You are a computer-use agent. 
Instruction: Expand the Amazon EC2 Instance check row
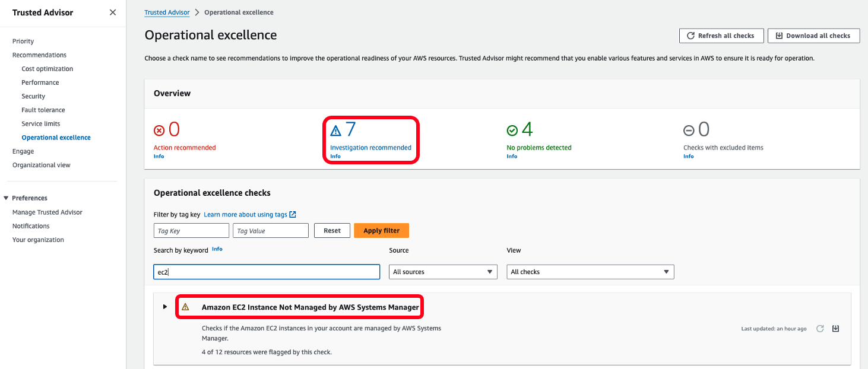coord(165,307)
